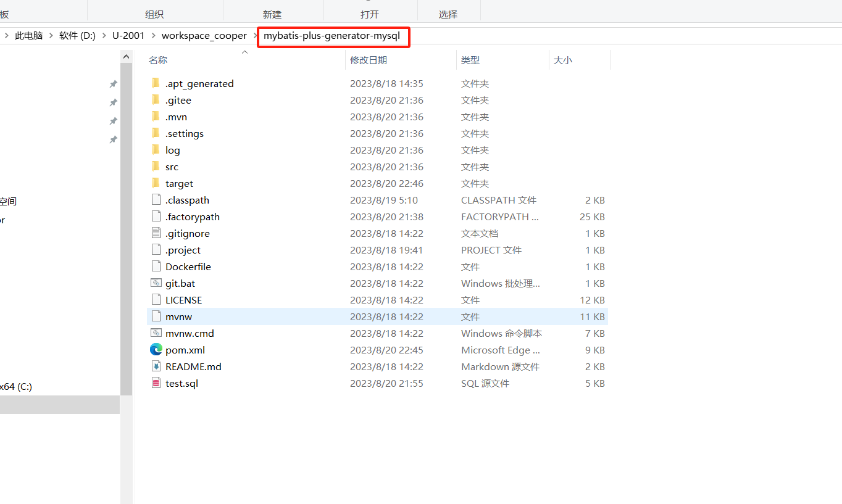Select the test.sql database file icon
The image size is (842, 504).
[x=156, y=383]
